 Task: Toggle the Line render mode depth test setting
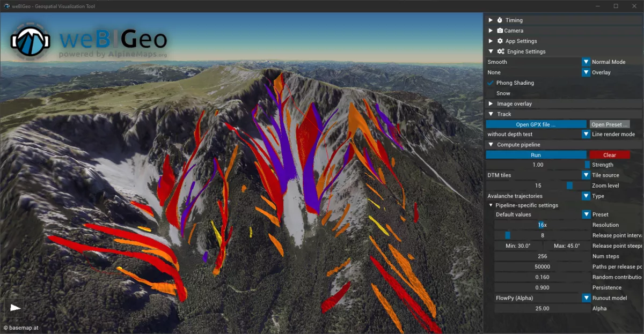click(x=586, y=134)
